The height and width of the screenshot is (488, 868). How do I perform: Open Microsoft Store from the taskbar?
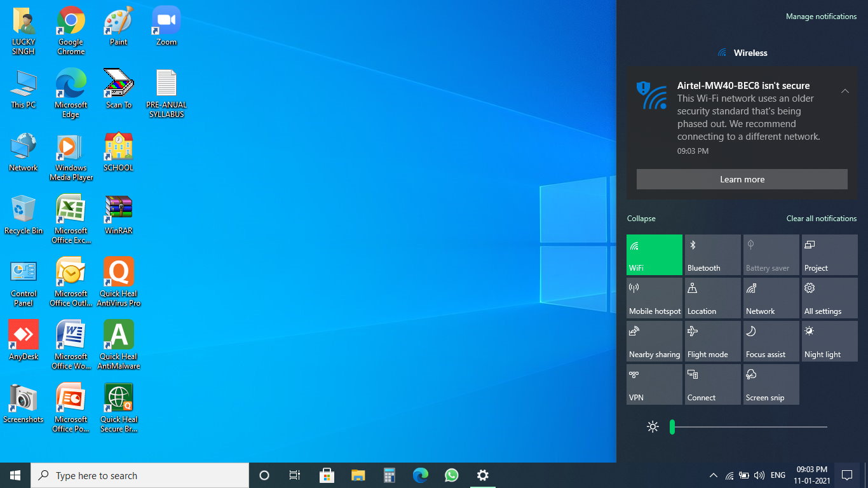coord(327,475)
